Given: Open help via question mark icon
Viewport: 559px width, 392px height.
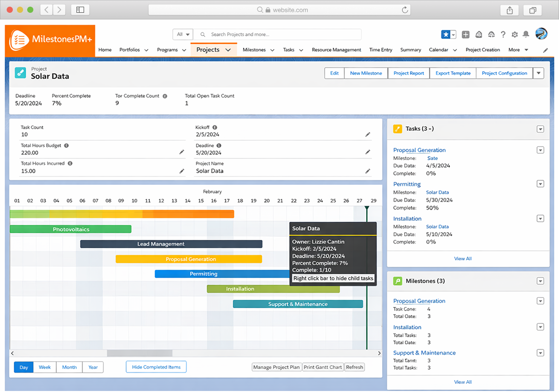Looking at the screenshot, I should click(503, 34).
